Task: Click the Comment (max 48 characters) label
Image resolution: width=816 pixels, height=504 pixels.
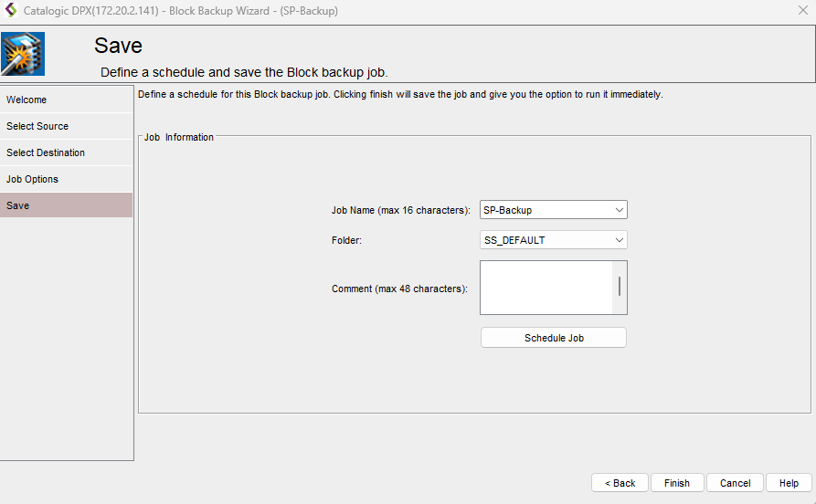Action: pyautogui.click(x=399, y=289)
